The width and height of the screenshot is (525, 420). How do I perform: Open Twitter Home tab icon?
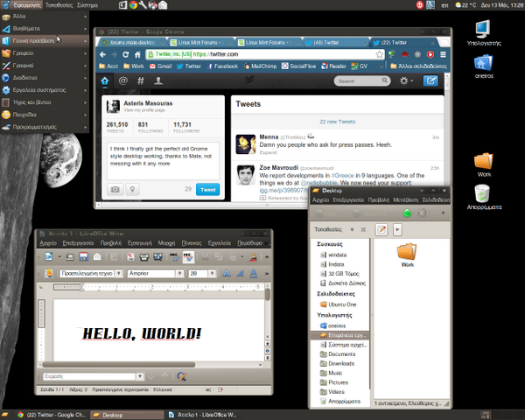(x=105, y=81)
